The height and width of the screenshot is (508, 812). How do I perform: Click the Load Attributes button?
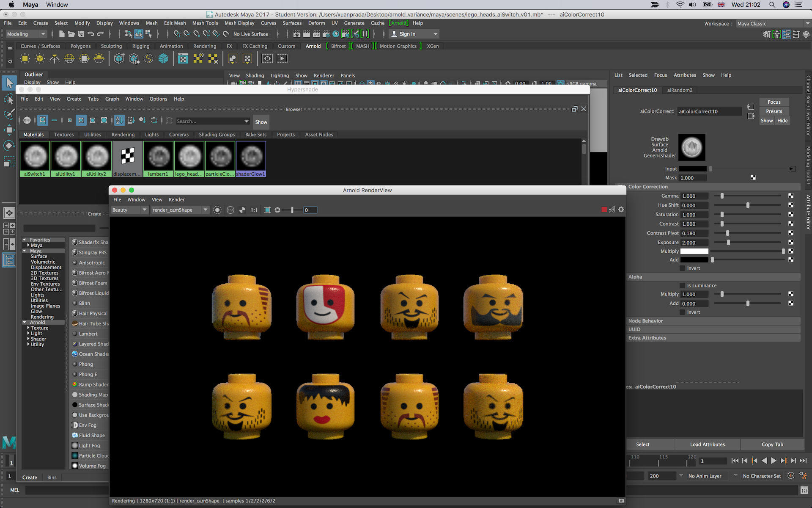(x=708, y=444)
